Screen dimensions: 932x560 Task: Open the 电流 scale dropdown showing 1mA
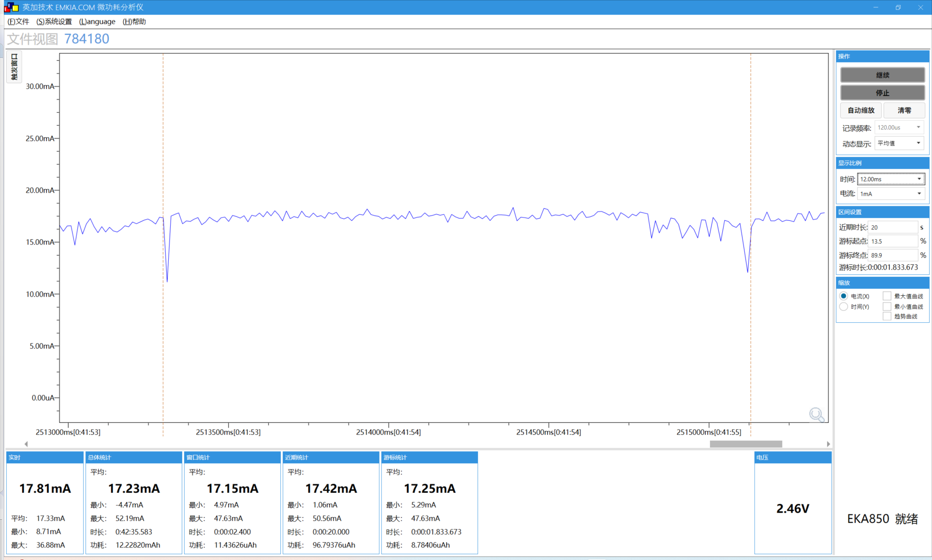click(891, 194)
